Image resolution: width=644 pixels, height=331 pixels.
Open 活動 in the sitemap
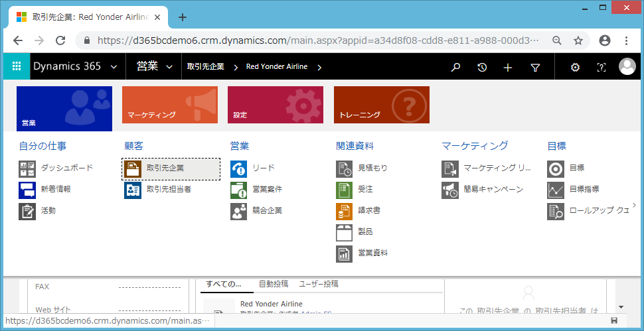tap(38, 211)
